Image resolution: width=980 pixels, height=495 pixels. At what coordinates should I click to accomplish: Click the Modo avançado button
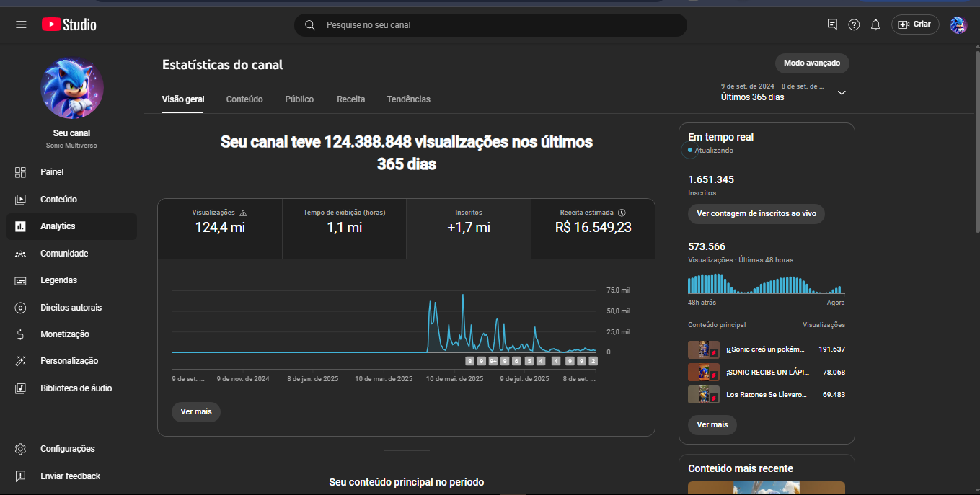pyautogui.click(x=812, y=63)
